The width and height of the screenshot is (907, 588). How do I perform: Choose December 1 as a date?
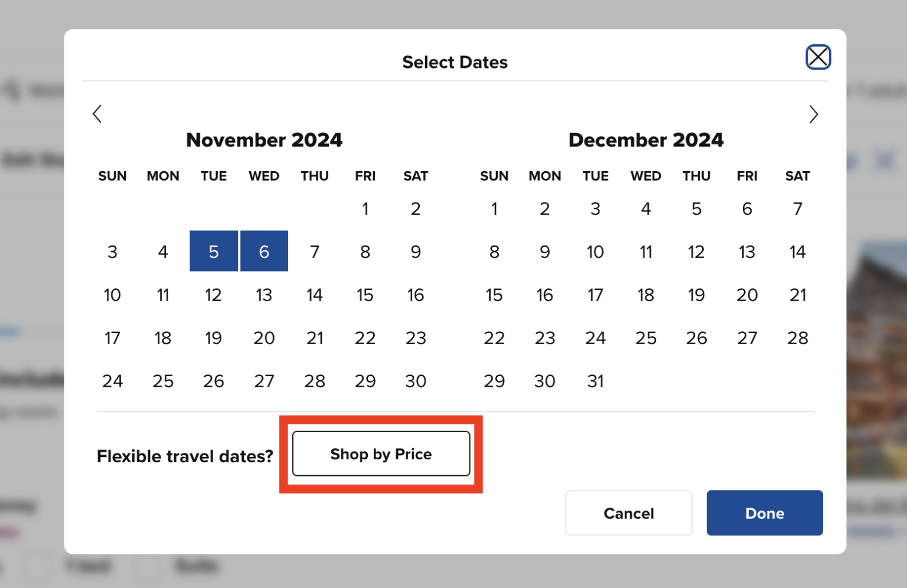click(x=494, y=208)
